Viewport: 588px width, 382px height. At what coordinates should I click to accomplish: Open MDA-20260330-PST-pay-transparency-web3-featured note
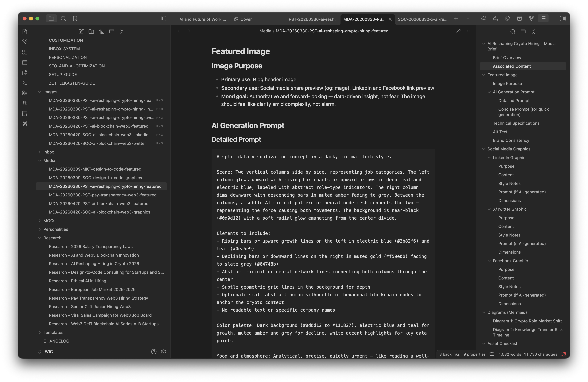pyautogui.click(x=103, y=195)
